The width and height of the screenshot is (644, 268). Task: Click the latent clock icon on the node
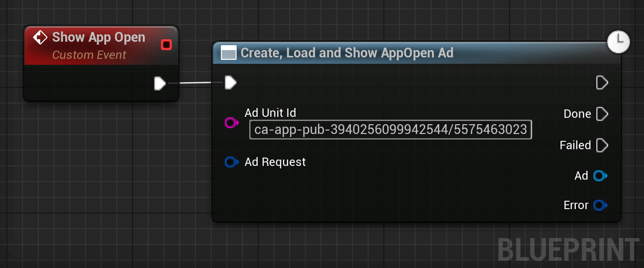point(618,41)
